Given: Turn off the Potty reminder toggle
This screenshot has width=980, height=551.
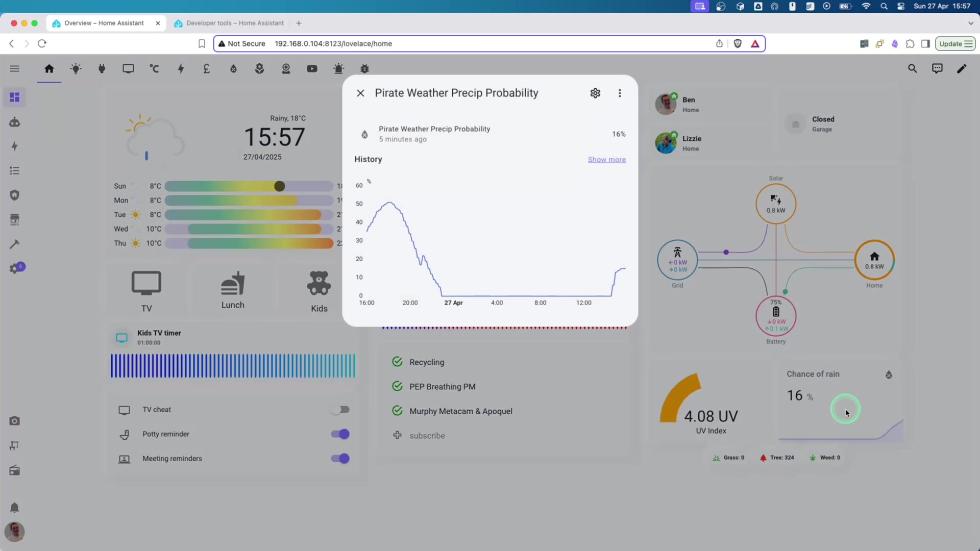Looking at the screenshot, I should (339, 434).
